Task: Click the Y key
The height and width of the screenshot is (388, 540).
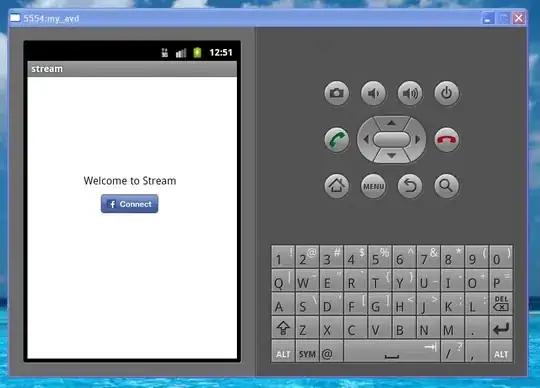Action: pos(404,280)
